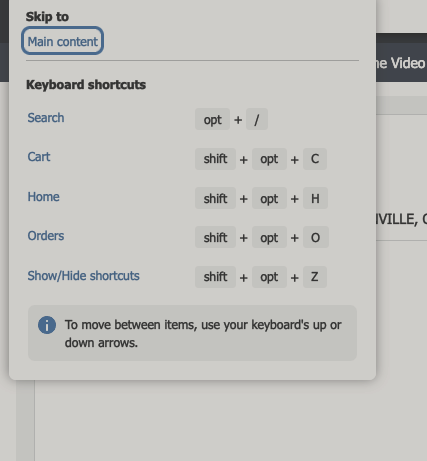
Task: Click the Z key badge for Show/Hide shortcuts
Action: click(x=315, y=277)
